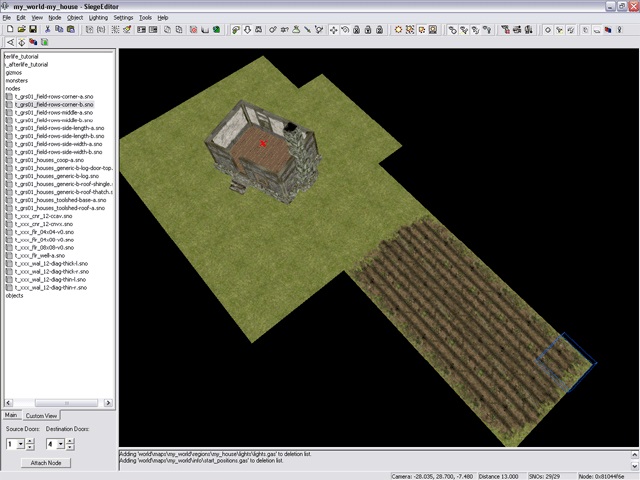Click the red target toolbar icon

(193, 29)
